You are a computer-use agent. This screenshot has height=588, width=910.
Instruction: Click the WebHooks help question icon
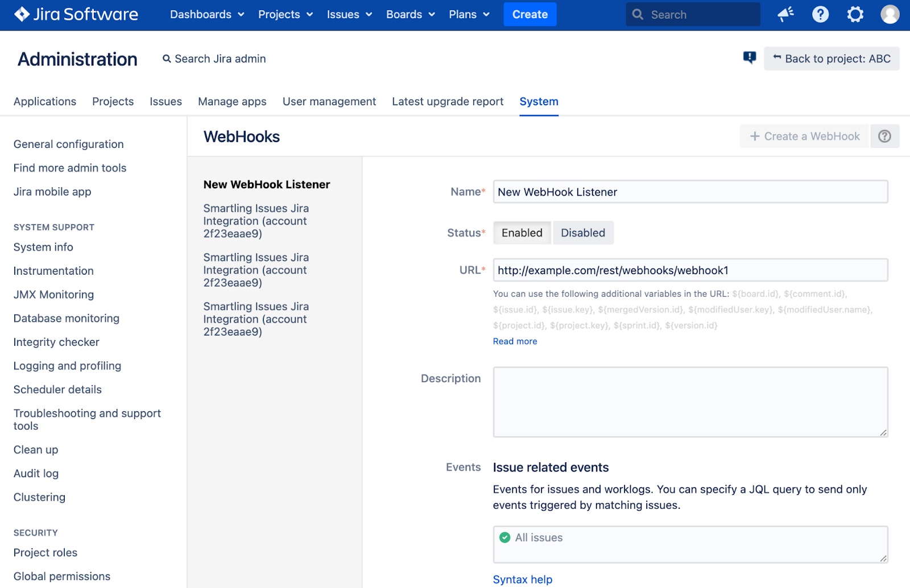tap(884, 136)
